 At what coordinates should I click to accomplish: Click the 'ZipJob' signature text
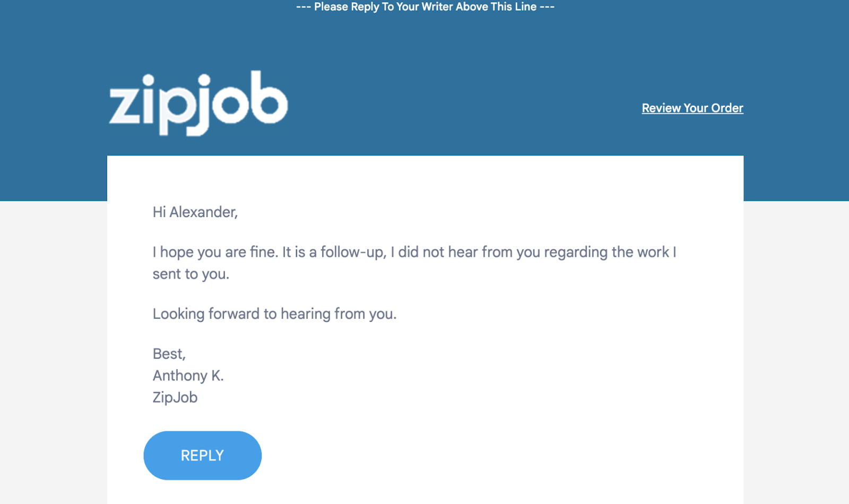tap(175, 397)
